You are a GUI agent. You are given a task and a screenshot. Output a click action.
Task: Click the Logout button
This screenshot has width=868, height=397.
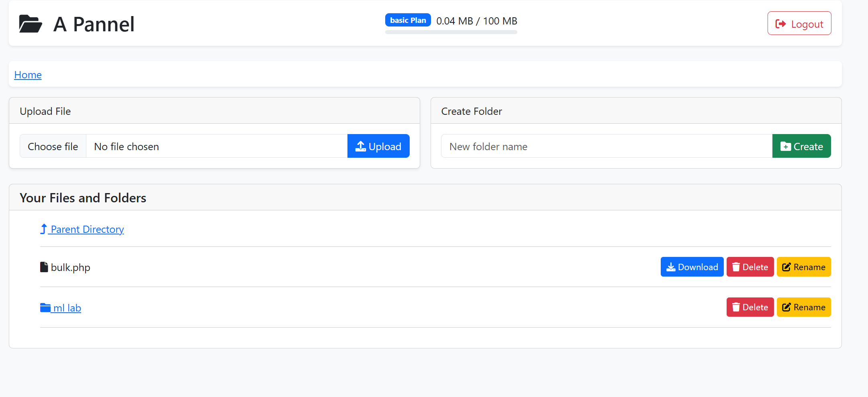tap(799, 23)
